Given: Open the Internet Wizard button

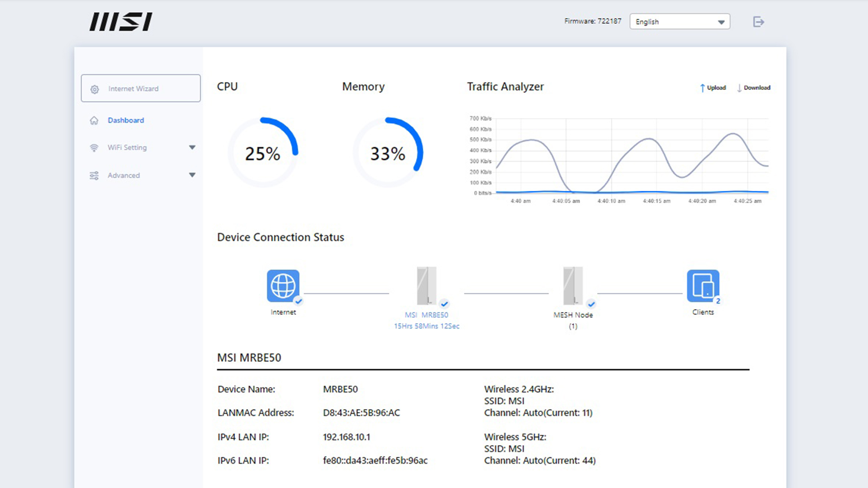Looking at the screenshot, I should point(141,88).
